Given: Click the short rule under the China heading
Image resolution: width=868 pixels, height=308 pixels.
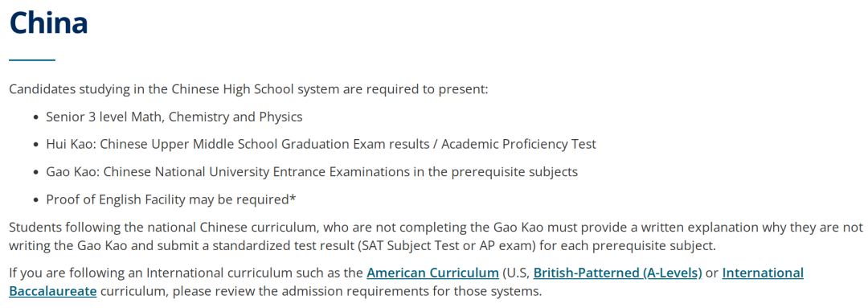Looking at the screenshot, I should pyautogui.click(x=32, y=60).
